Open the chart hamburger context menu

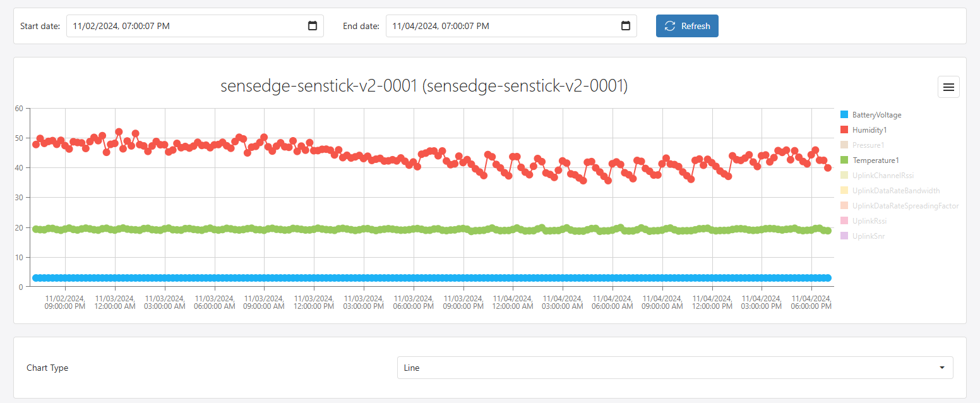[948, 87]
